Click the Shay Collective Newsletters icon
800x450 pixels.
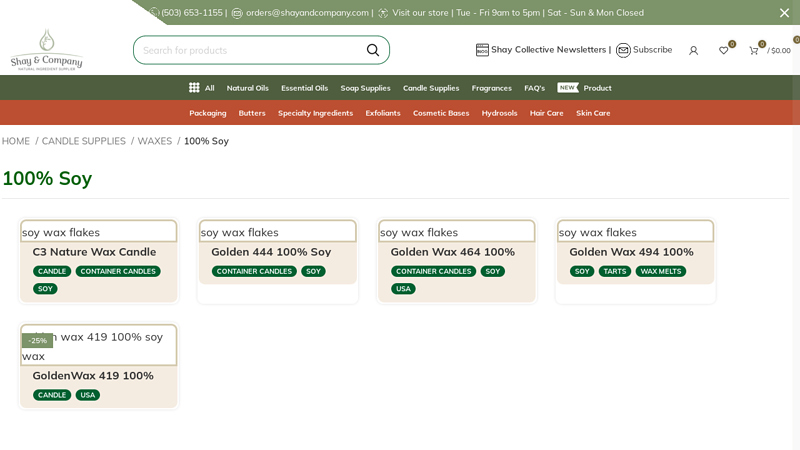click(482, 50)
